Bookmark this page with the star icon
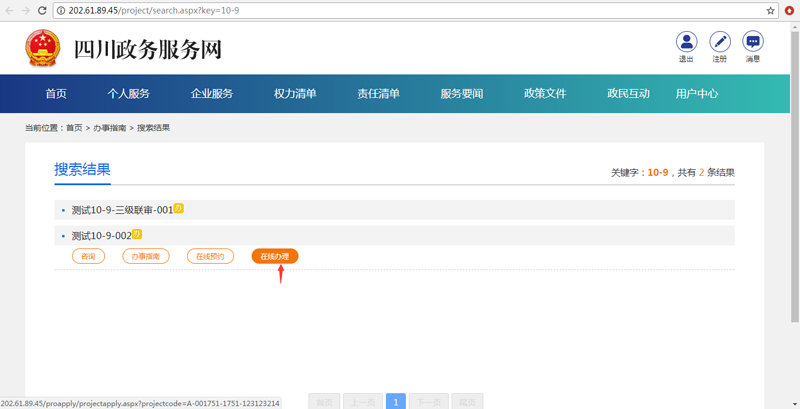 (771, 10)
